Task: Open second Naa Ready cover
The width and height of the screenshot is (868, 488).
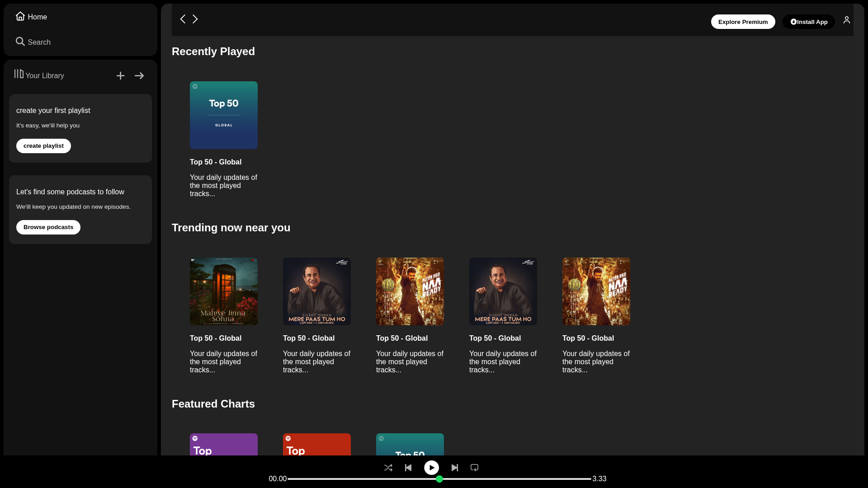Action: pos(596,291)
